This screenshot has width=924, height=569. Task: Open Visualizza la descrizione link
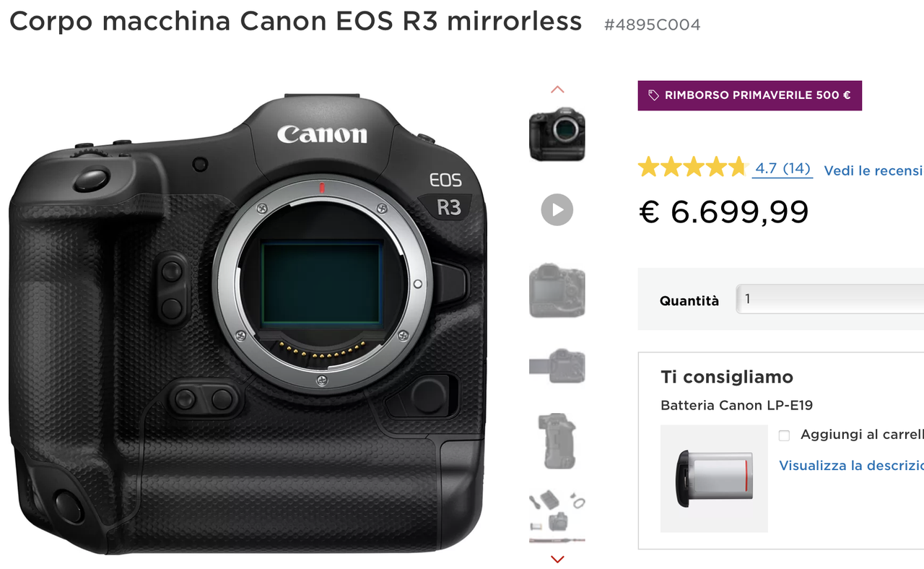click(x=851, y=465)
